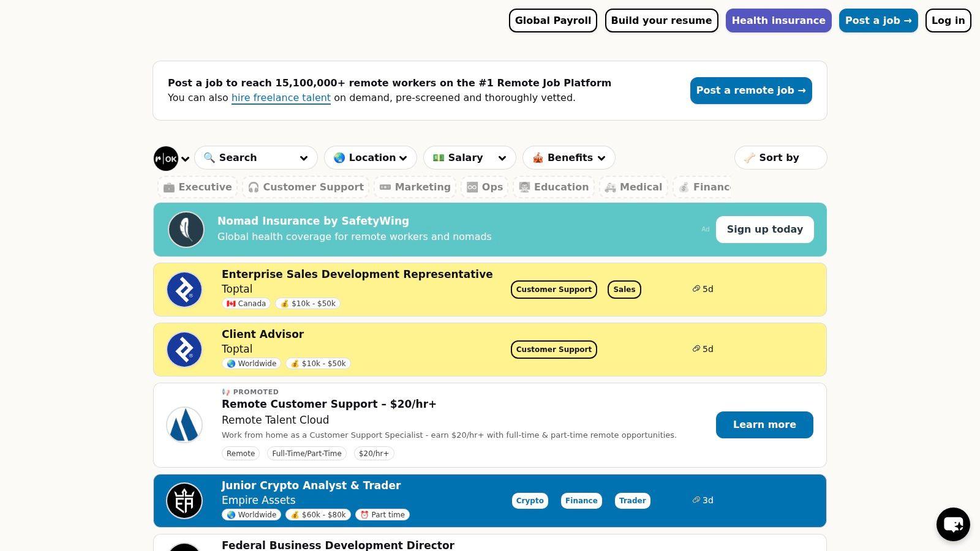Open the Salary filter dropdown

click(470, 158)
